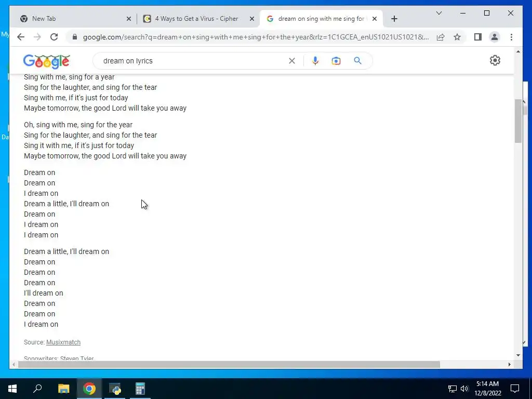The height and width of the screenshot is (399, 532).
Task: Open Windows taskbar search
Action: click(37, 389)
